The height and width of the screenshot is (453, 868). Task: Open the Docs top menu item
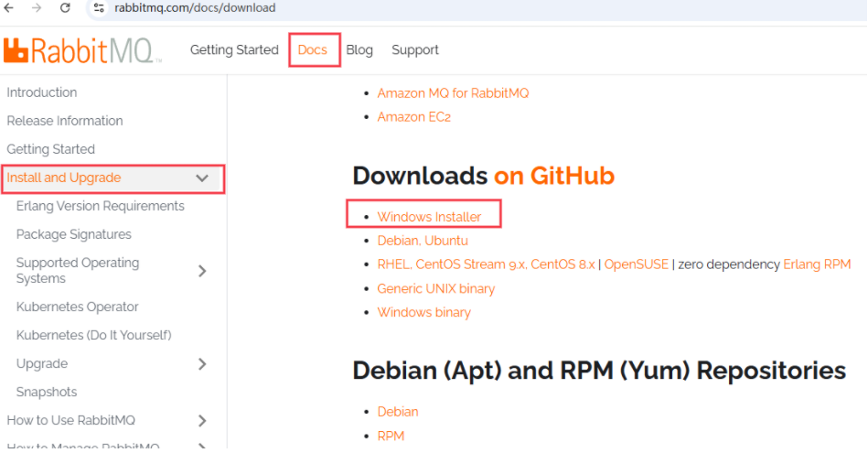pos(312,49)
